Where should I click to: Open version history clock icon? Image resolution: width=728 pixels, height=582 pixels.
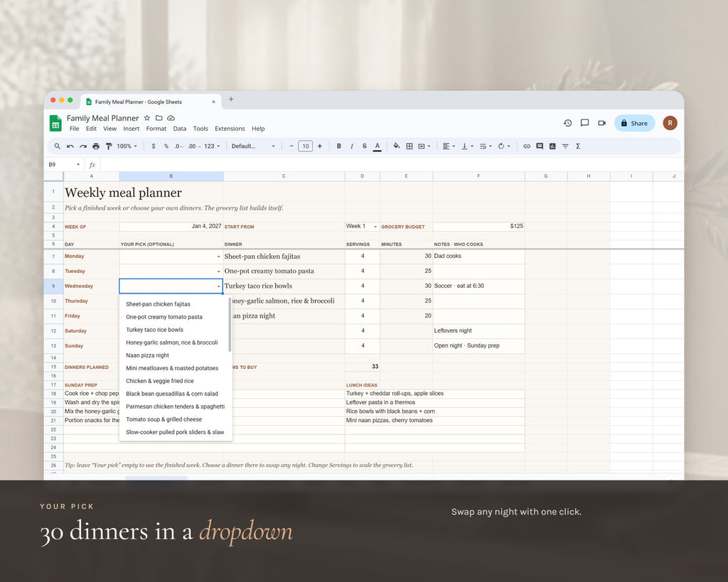pos(568,123)
